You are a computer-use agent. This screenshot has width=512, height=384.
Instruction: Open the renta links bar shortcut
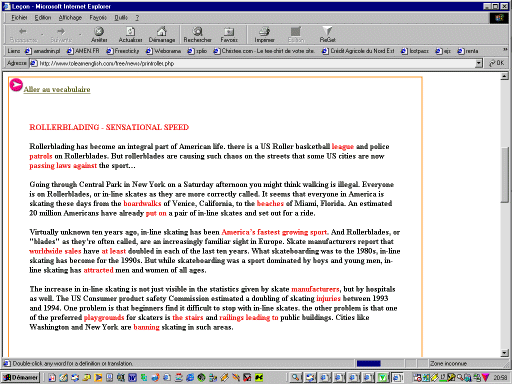point(468,51)
